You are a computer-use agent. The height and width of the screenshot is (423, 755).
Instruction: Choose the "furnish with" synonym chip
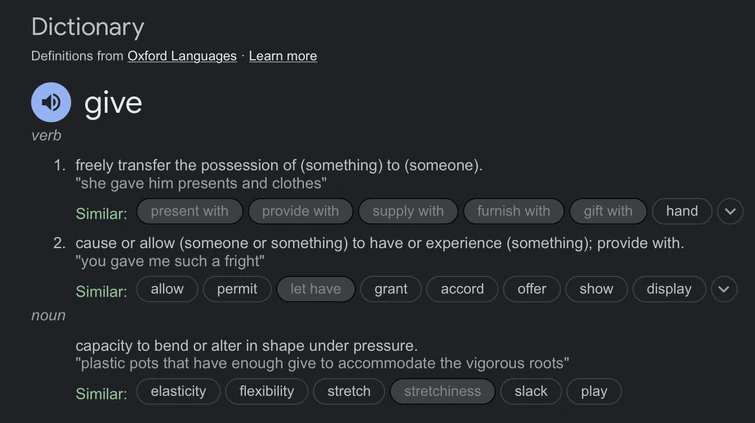tap(513, 211)
